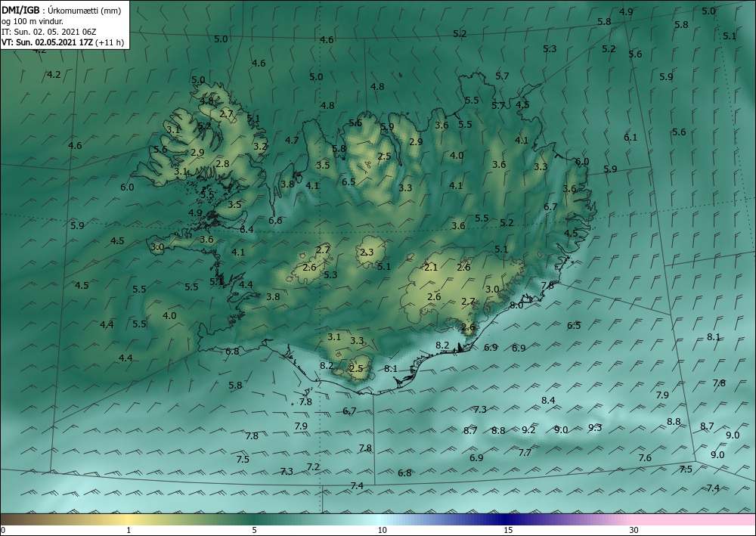Click the map value 8.4
The height and width of the screenshot is (536, 756).
point(548,400)
